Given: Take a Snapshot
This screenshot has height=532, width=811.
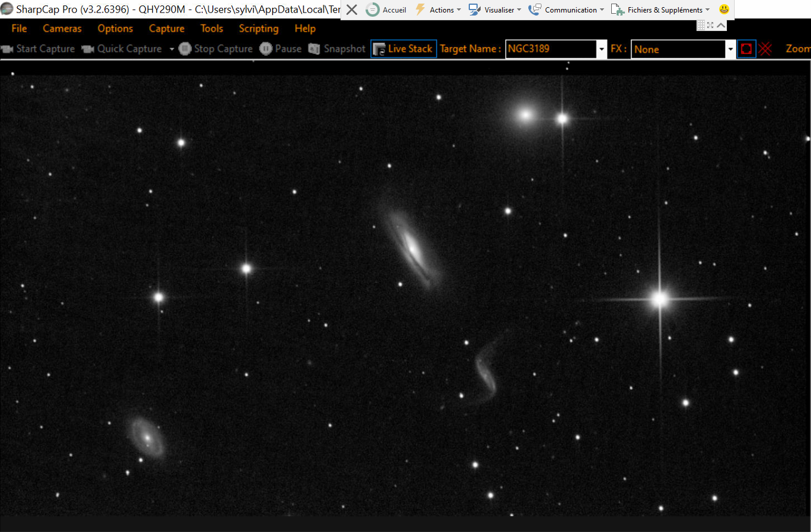Looking at the screenshot, I should coord(336,49).
